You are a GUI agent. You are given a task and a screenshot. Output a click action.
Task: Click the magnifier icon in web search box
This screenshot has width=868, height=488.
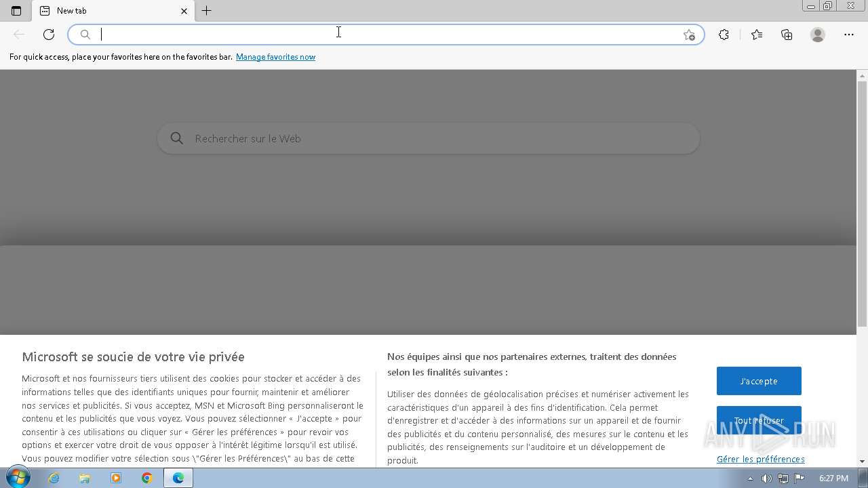pyautogui.click(x=177, y=138)
